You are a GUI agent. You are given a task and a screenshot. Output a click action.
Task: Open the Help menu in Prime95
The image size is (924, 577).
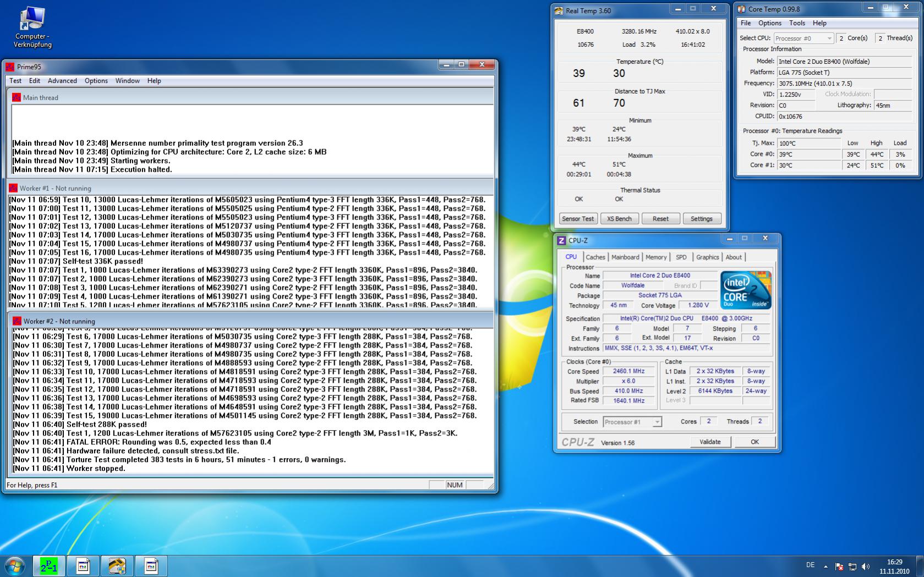click(154, 80)
